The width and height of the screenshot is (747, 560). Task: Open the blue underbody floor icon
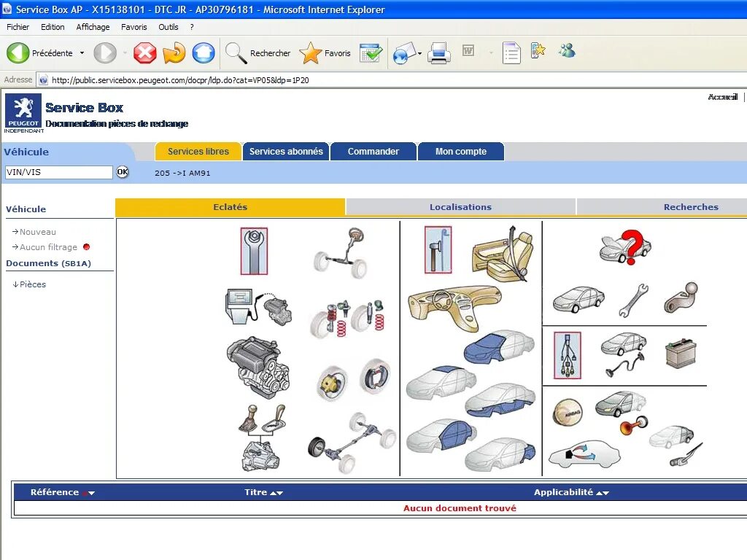500,400
